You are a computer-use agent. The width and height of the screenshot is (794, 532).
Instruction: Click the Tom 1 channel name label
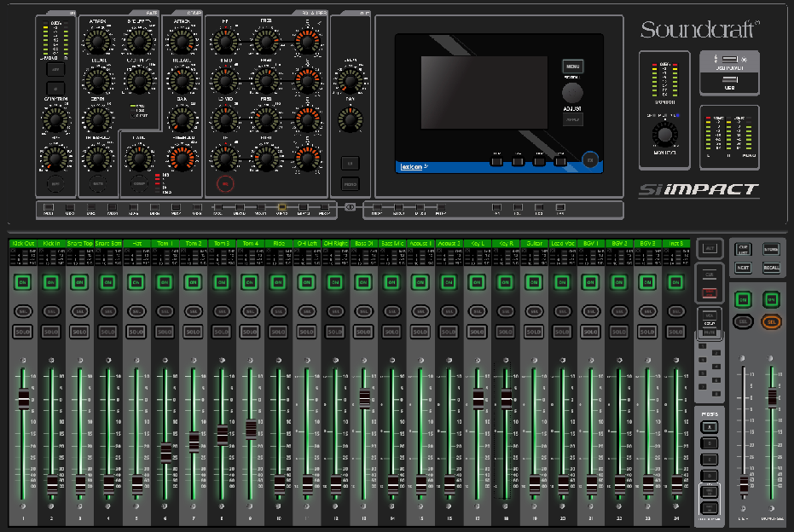click(x=165, y=244)
